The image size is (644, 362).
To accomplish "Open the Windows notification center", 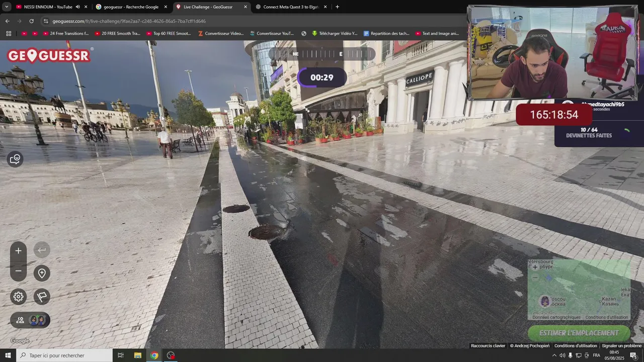I will coord(633,355).
